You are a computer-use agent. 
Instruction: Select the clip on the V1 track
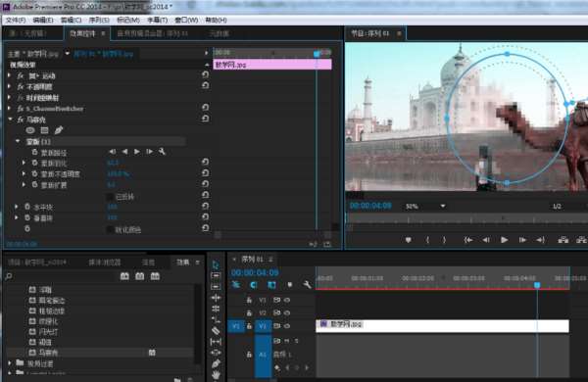pos(443,326)
